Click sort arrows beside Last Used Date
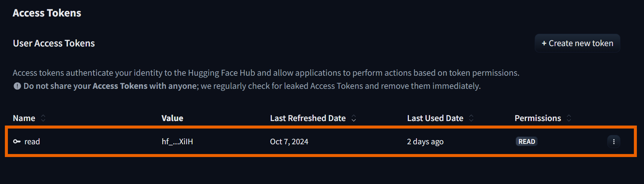Image resolution: width=644 pixels, height=184 pixels. [x=471, y=118]
